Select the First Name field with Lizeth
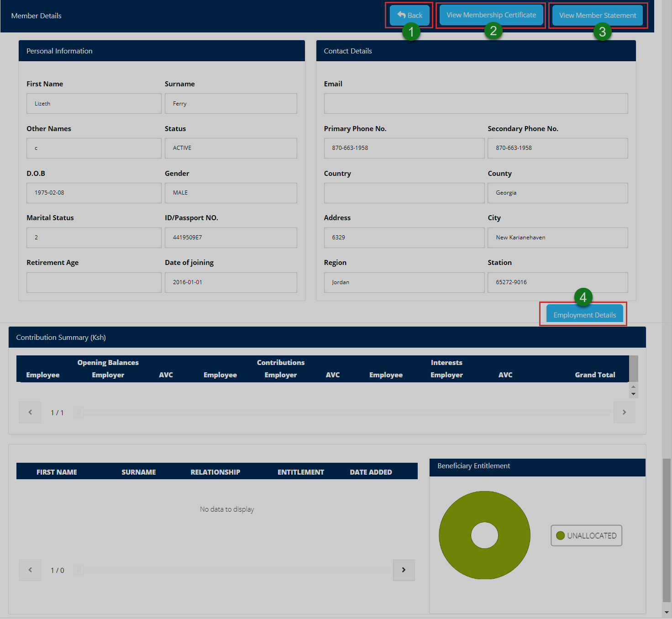 click(94, 104)
